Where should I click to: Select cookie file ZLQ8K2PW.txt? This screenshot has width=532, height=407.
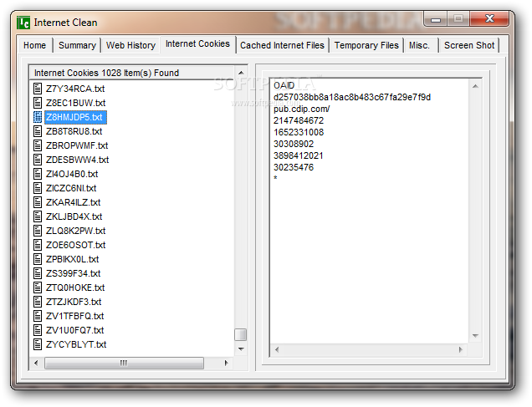(75, 231)
